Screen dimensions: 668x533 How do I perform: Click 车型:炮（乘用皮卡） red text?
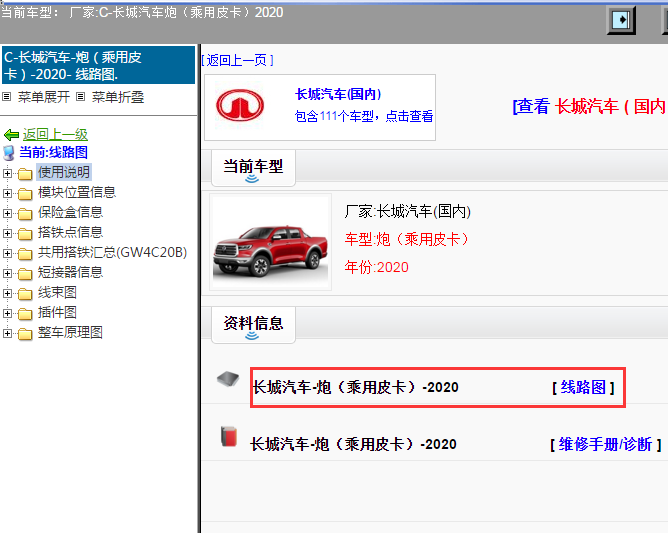tap(407, 239)
